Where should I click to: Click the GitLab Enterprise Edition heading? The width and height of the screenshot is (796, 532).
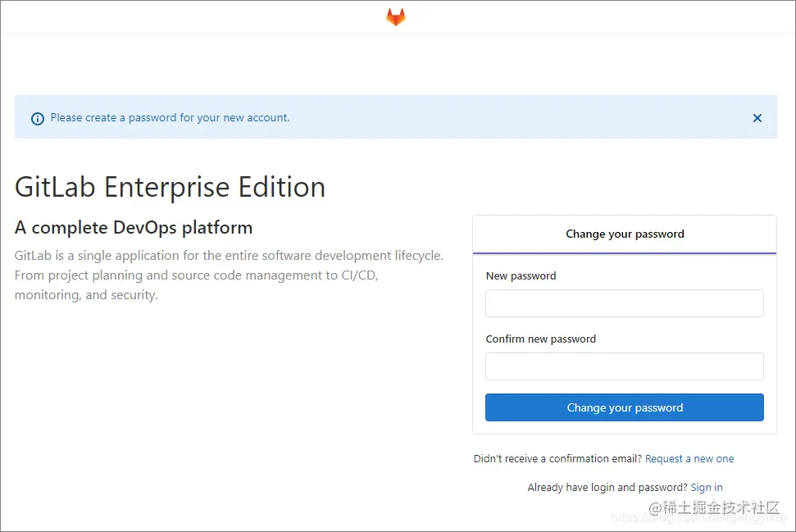tap(170, 187)
